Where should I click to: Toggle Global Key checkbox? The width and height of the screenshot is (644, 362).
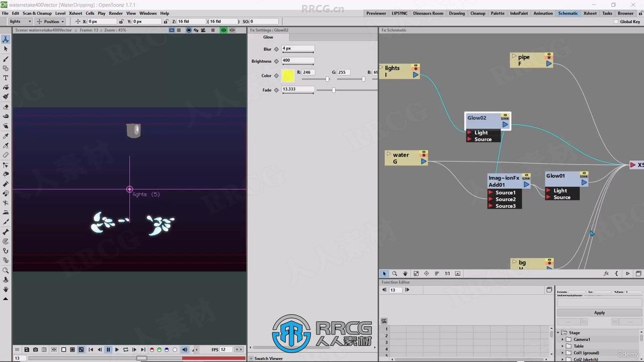[616, 22]
